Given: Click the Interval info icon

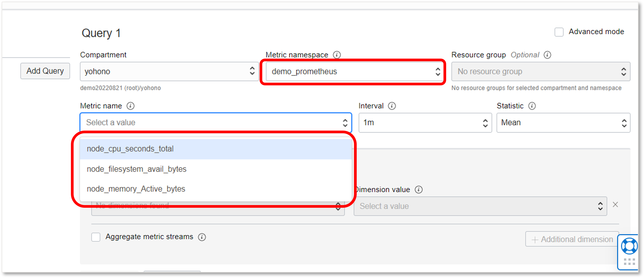Looking at the screenshot, I should click(392, 106).
